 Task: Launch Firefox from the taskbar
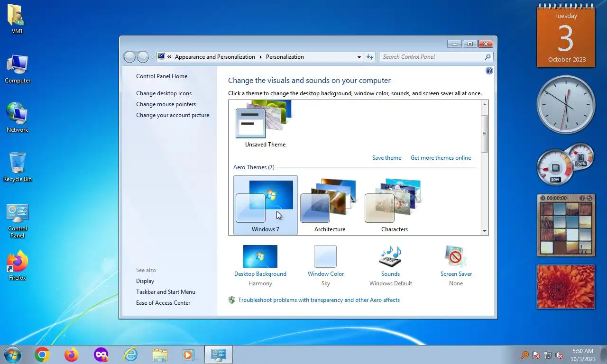coord(71,355)
